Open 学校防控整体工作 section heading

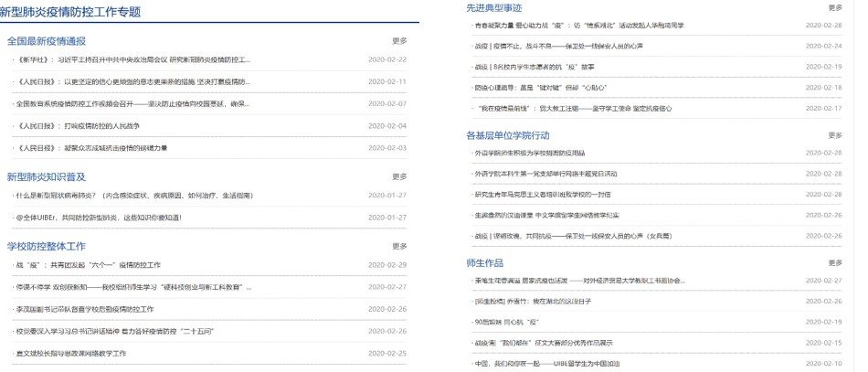[46, 246]
